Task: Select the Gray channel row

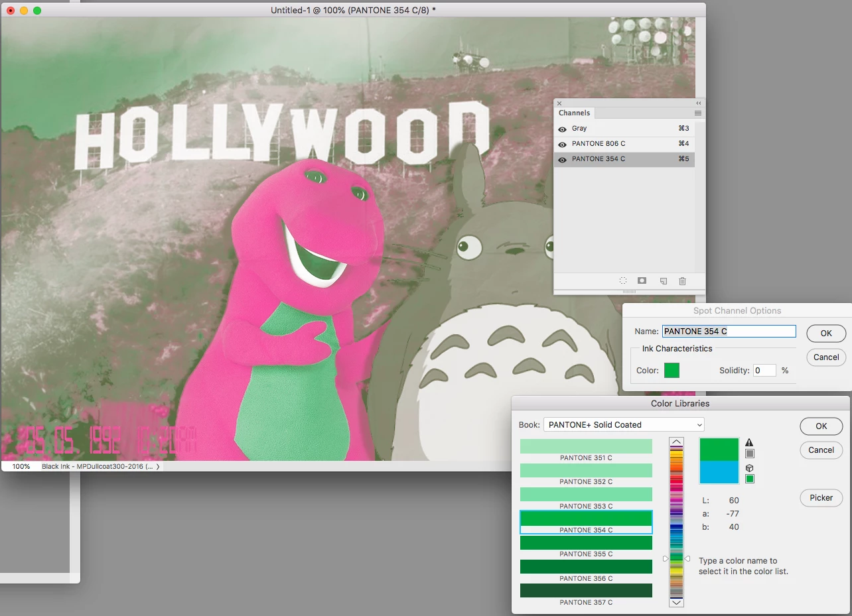Action: [624, 129]
